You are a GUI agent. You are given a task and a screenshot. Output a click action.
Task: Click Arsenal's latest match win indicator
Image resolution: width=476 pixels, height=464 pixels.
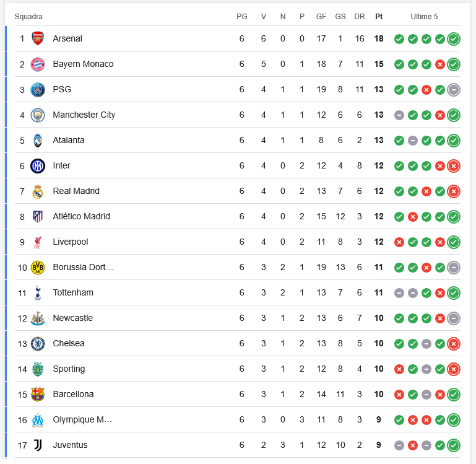tap(454, 39)
